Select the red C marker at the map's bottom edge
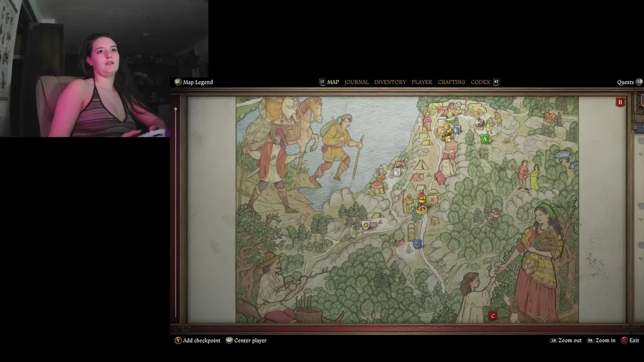 [493, 316]
